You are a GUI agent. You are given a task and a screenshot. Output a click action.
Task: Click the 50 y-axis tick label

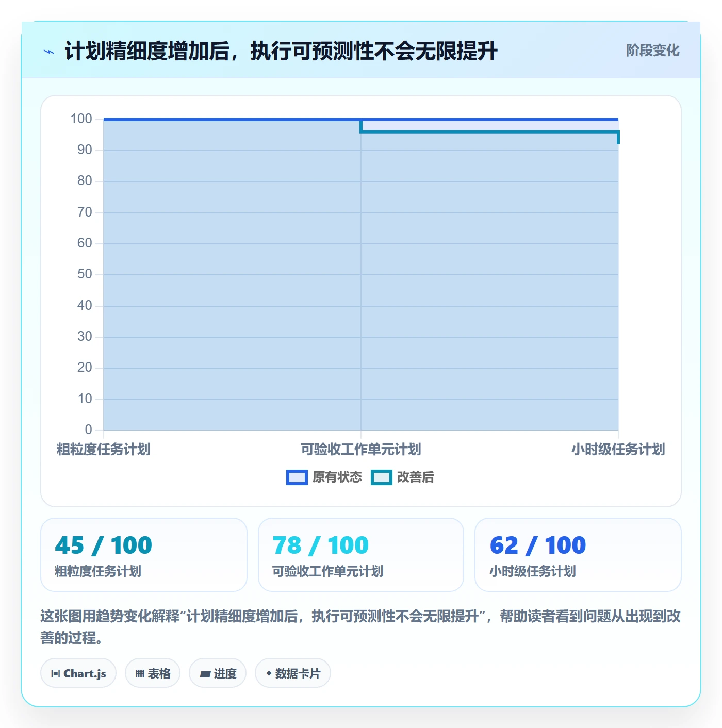[85, 274]
